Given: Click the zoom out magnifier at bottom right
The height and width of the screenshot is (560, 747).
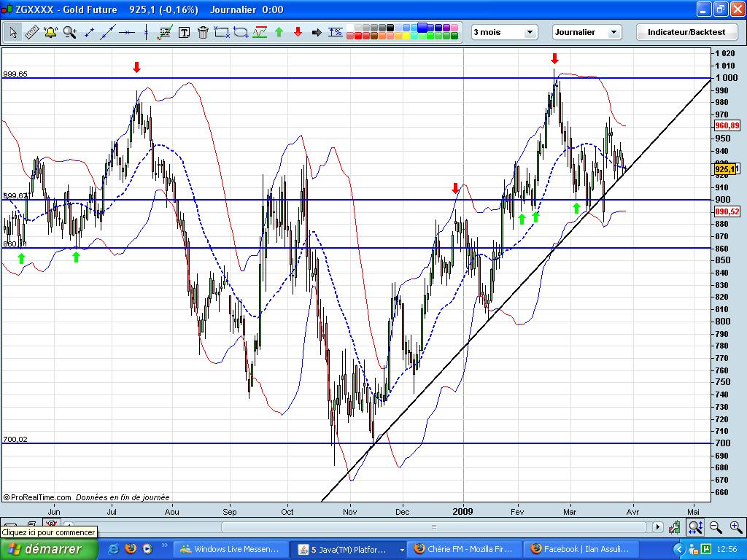Looking at the screenshot, I should (x=716, y=526).
